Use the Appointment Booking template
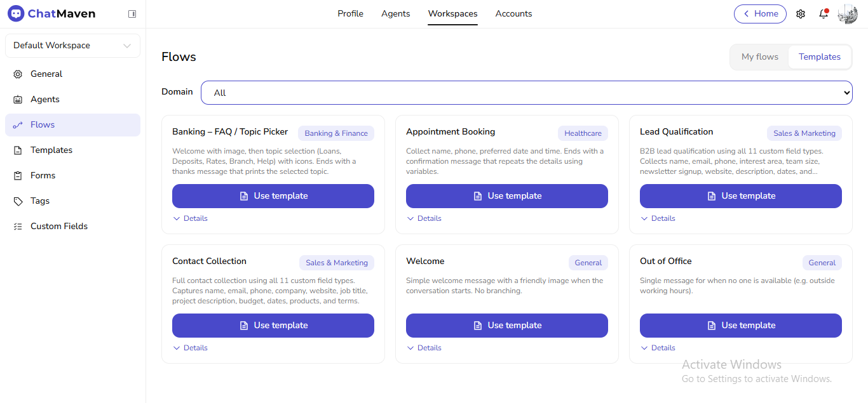 (506, 196)
